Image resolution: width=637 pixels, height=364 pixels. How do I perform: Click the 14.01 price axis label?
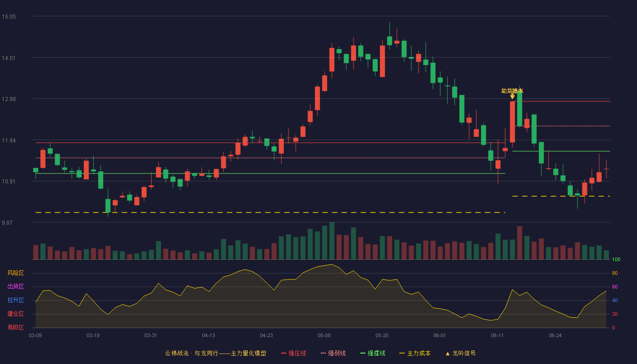[x=9, y=58]
